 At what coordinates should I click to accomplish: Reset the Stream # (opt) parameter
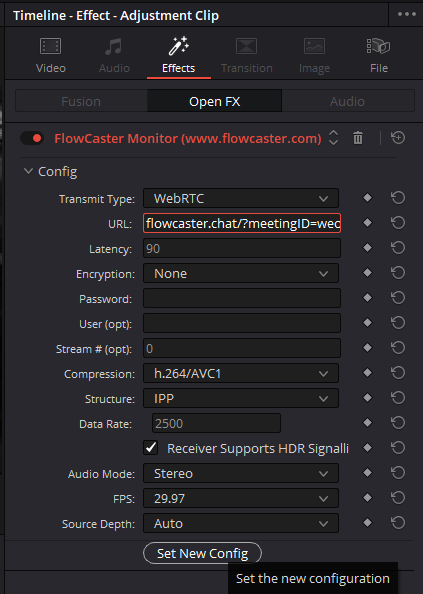pyautogui.click(x=398, y=348)
